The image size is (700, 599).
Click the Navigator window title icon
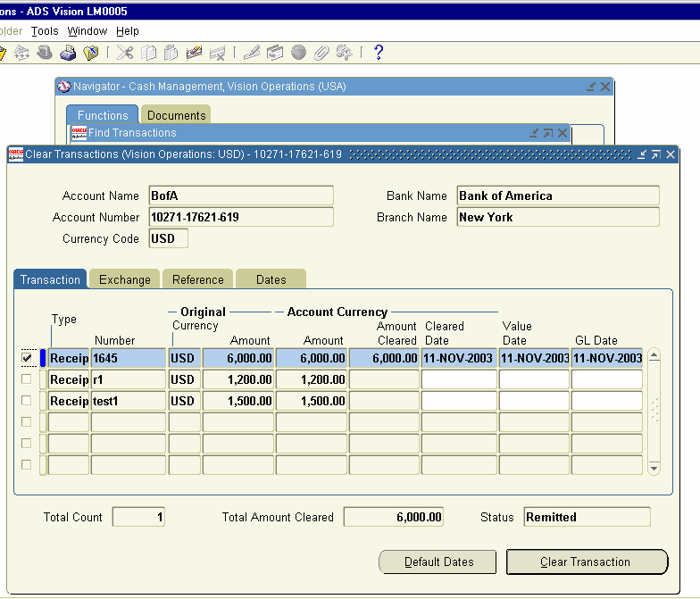point(64,86)
